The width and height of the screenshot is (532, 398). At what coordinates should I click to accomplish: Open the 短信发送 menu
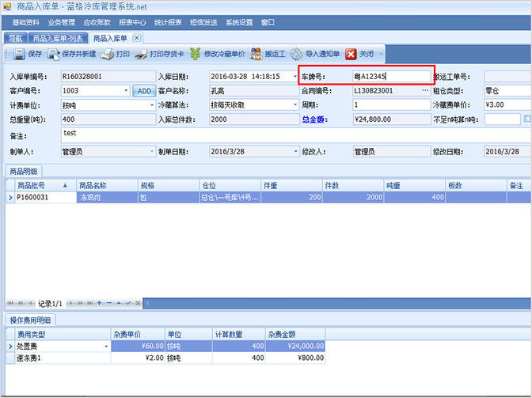click(x=203, y=22)
